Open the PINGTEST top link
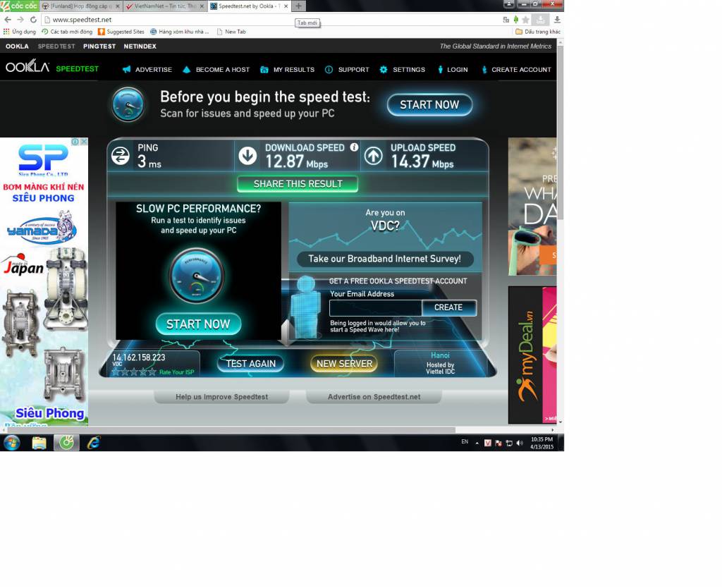 (x=99, y=46)
